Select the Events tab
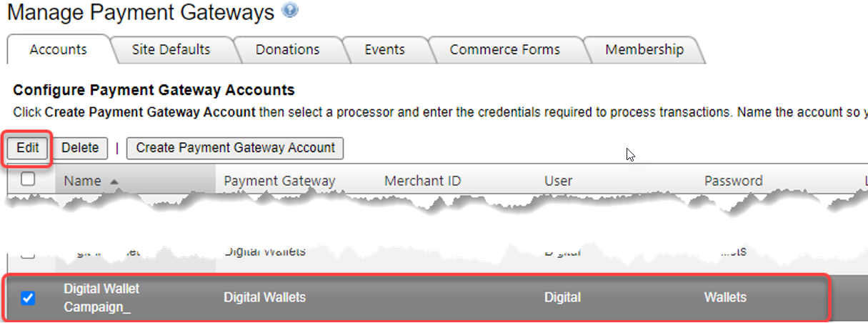The image size is (868, 323). [x=384, y=49]
